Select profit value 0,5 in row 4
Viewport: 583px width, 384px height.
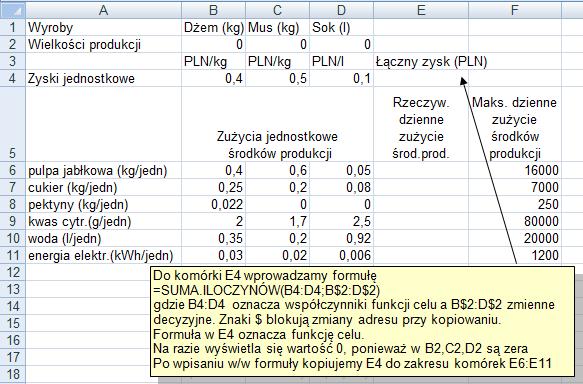277,78
